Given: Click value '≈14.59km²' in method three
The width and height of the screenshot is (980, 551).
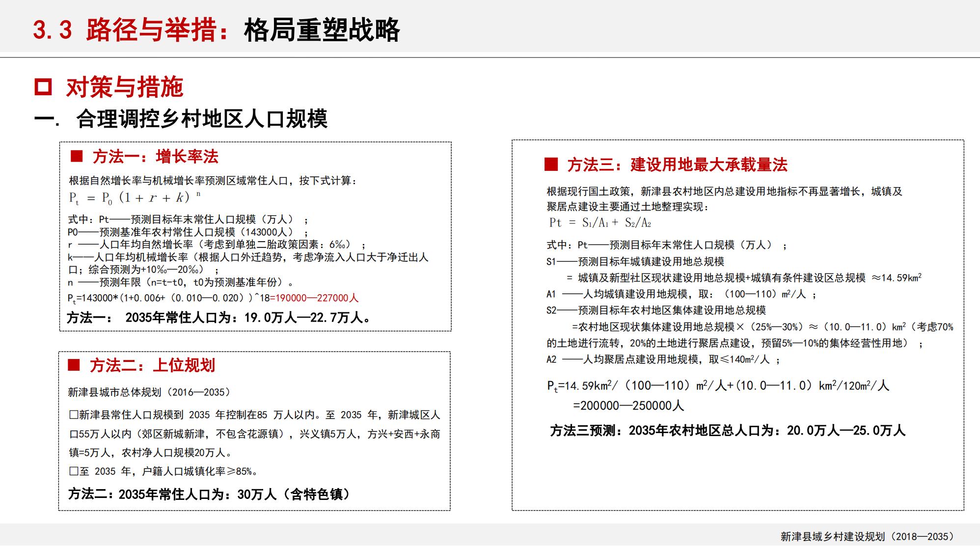Looking at the screenshot, I should coord(897,277).
